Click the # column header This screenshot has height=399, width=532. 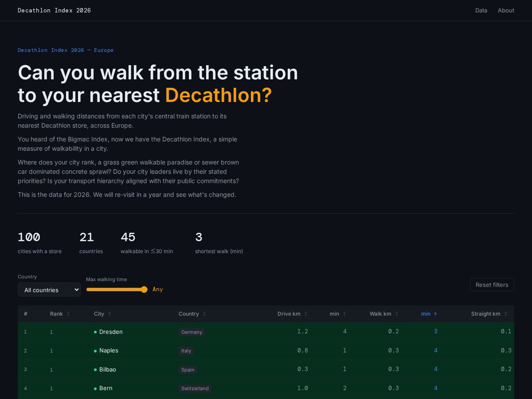pyautogui.click(x=26, y=314)
